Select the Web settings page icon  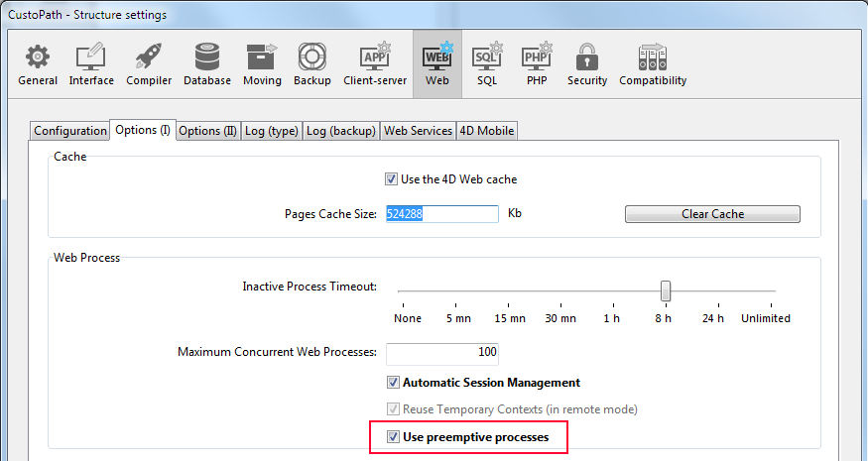tap(437, 57)
